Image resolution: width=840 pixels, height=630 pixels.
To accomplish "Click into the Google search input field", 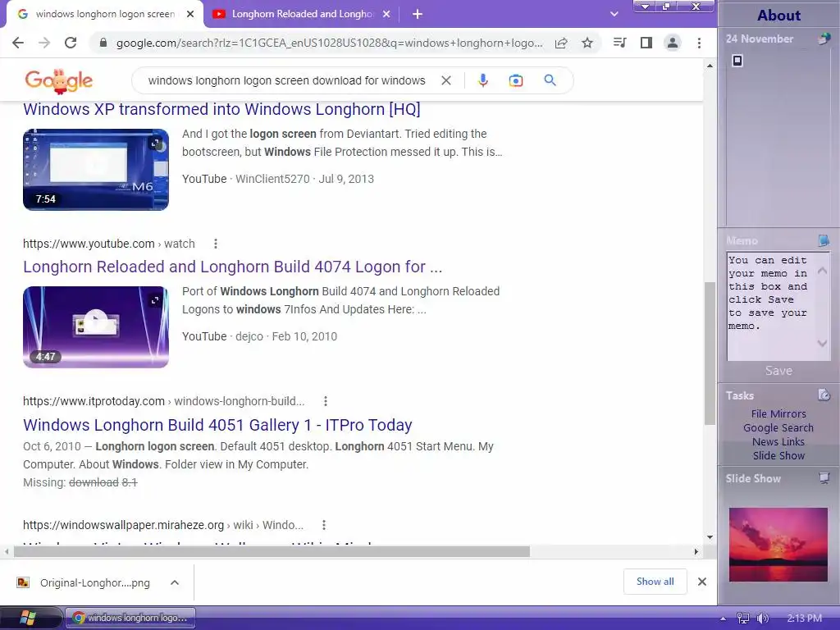I will click(x=286, y=80).
